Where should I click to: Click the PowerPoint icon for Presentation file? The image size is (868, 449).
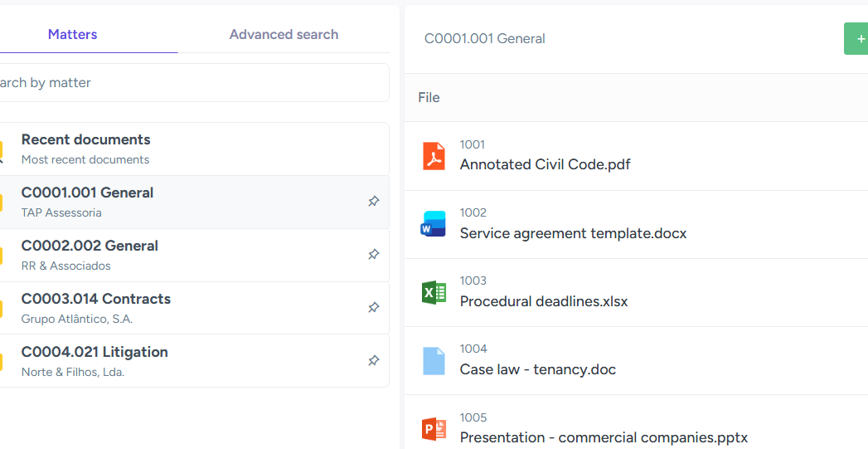434,429
